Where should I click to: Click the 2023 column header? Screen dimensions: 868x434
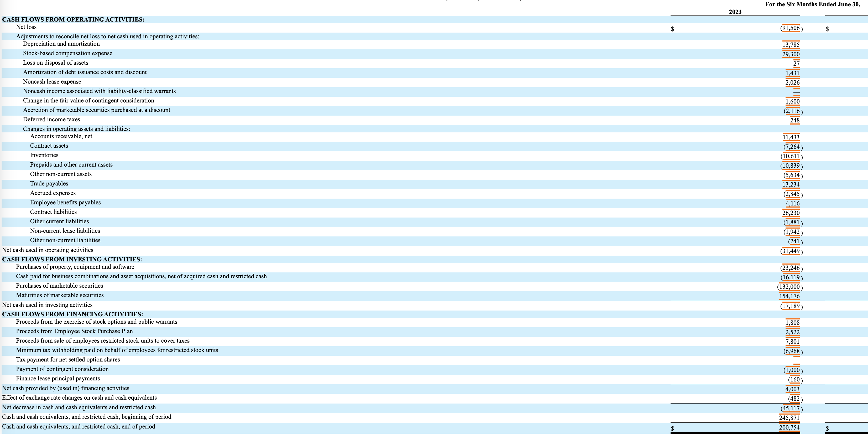click(x=735, y=12)
